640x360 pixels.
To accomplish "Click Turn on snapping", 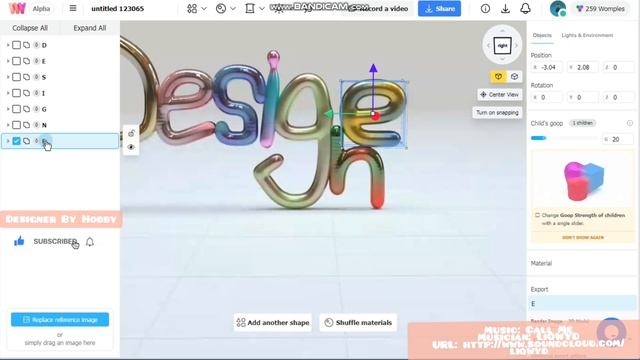I will click(x=497, y=112).
